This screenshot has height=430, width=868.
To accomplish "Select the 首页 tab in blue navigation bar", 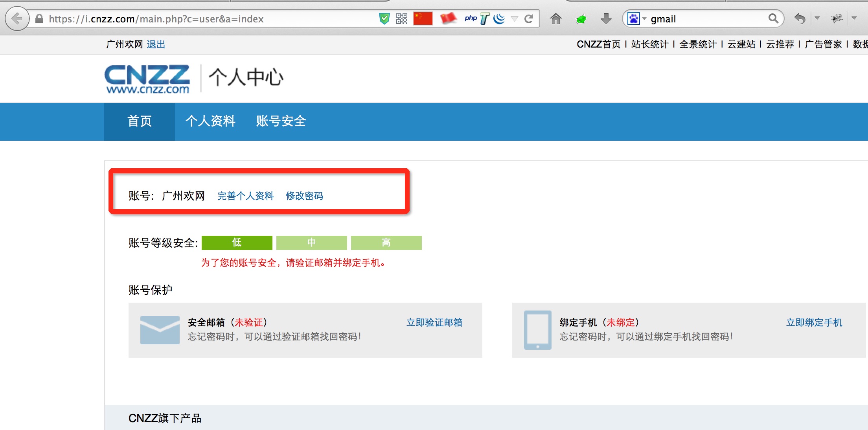I will [x=140, y=121].
